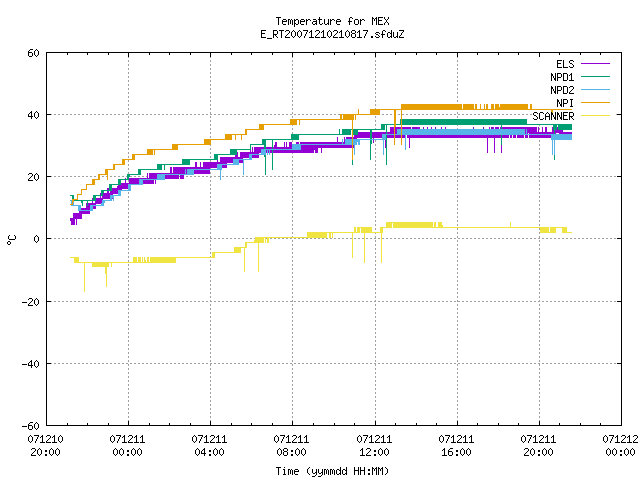Click the y-axis tick label 0
640x480 pixels.
pos(37,239)
